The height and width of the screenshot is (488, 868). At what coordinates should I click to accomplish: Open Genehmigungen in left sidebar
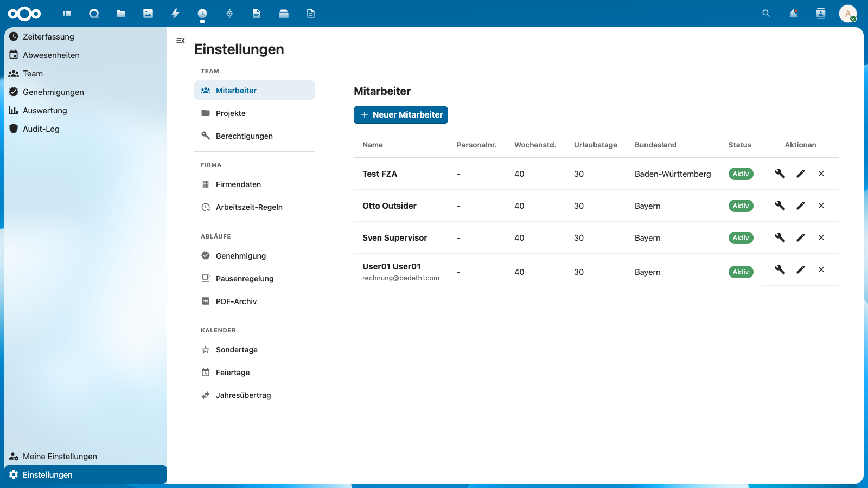(86, 92)
